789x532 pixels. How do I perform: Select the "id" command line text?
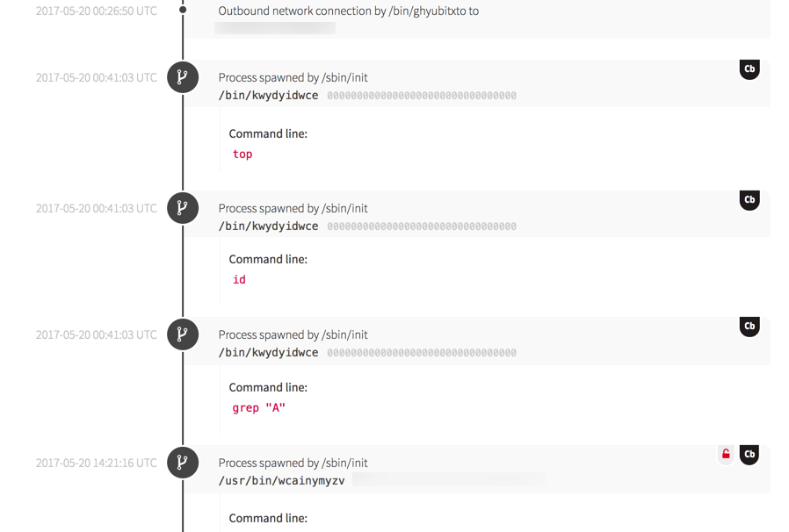pyautogui.click(x=239, y=280)
